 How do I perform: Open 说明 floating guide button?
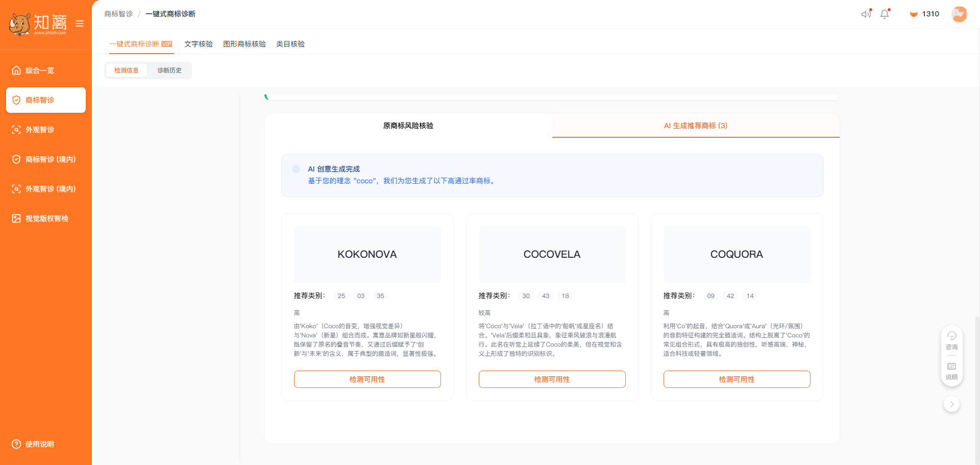click(x=952, y=371)
